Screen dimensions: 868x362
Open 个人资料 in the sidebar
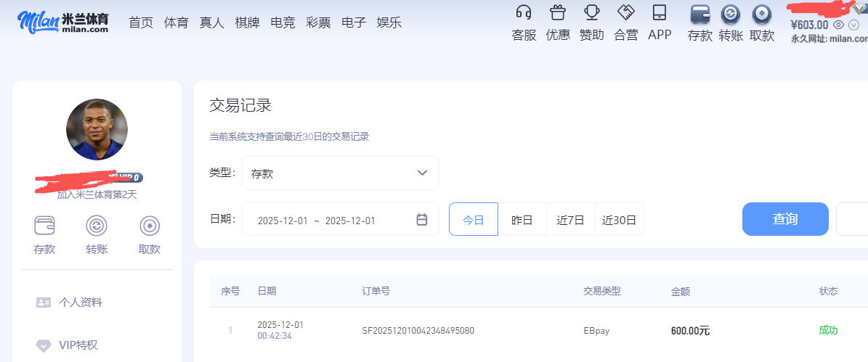click(x=80, y=303)
